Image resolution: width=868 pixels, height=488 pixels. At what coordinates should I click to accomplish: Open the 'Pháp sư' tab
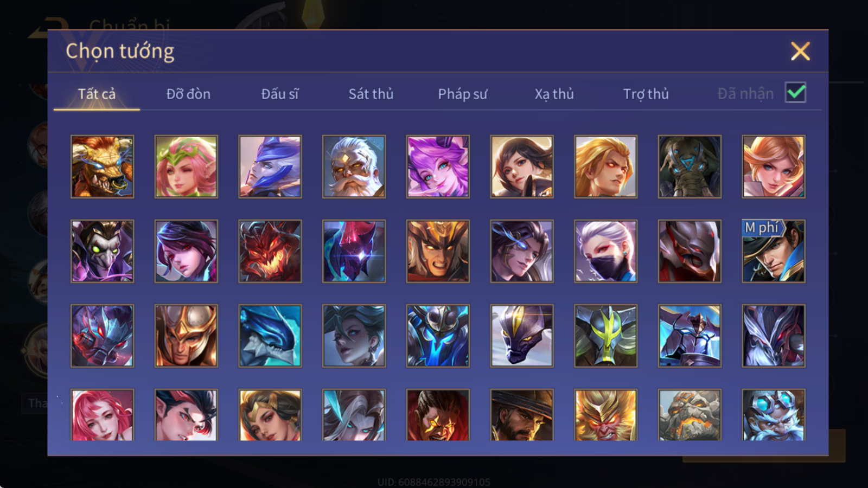(x=463, y=94)
